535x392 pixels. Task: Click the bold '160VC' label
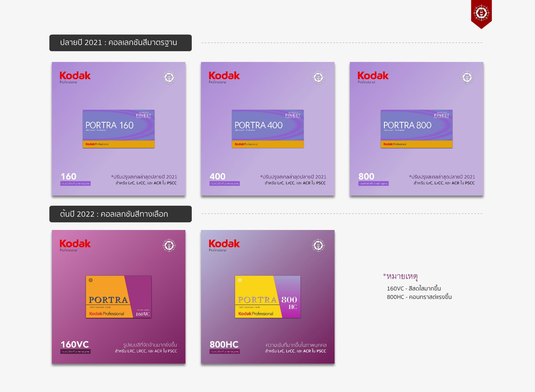[75, 344]
